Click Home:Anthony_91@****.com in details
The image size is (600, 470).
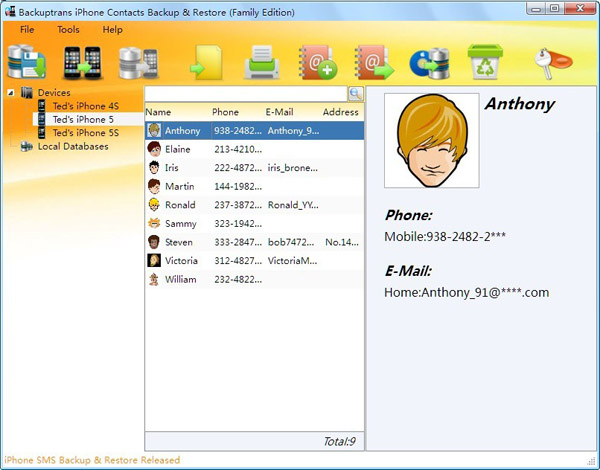pyautogui.click(x=466, y=292)
